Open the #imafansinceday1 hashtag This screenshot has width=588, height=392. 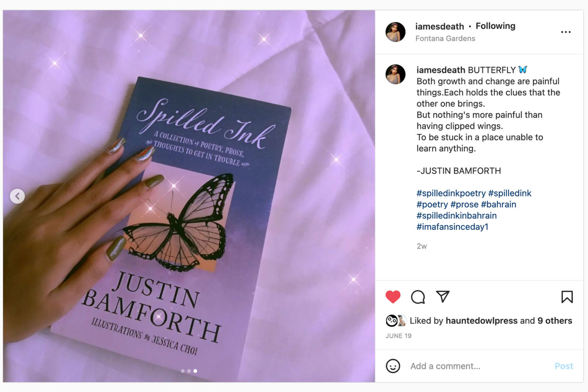452,226
